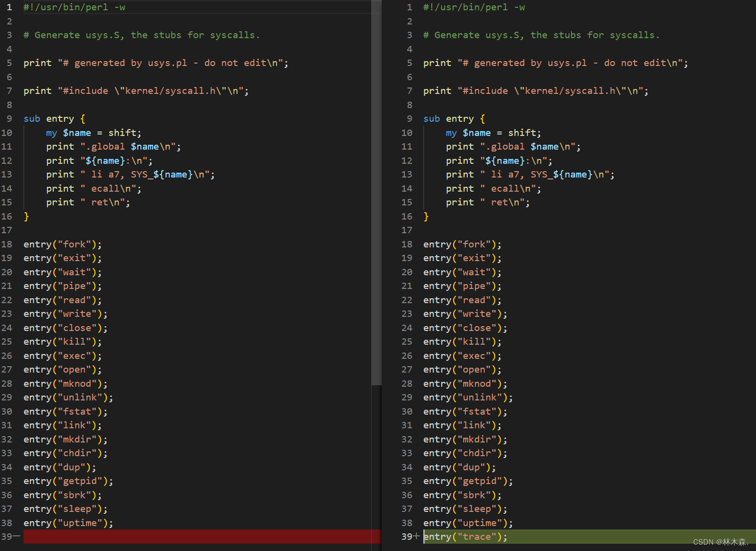Click the added line entry("trace"); in right pane
Viewport: 756px width, 551px height.
click(465, 537)
